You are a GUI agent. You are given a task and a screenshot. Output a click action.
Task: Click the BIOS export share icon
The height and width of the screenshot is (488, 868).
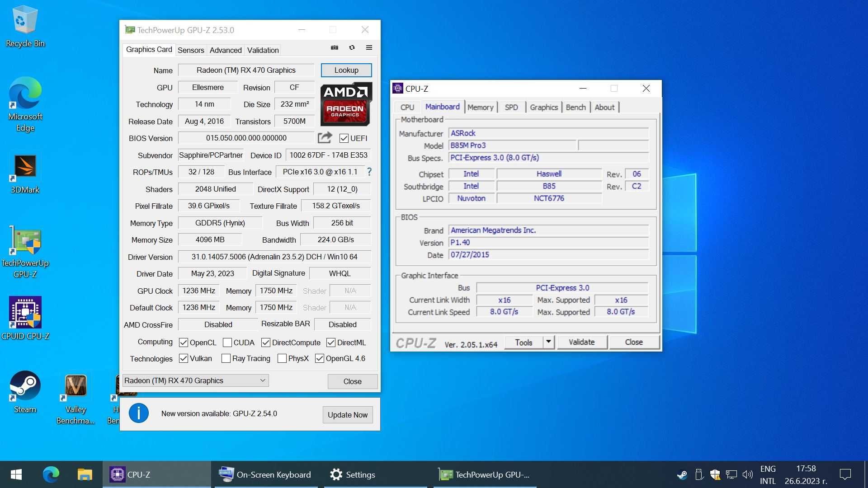325,138
